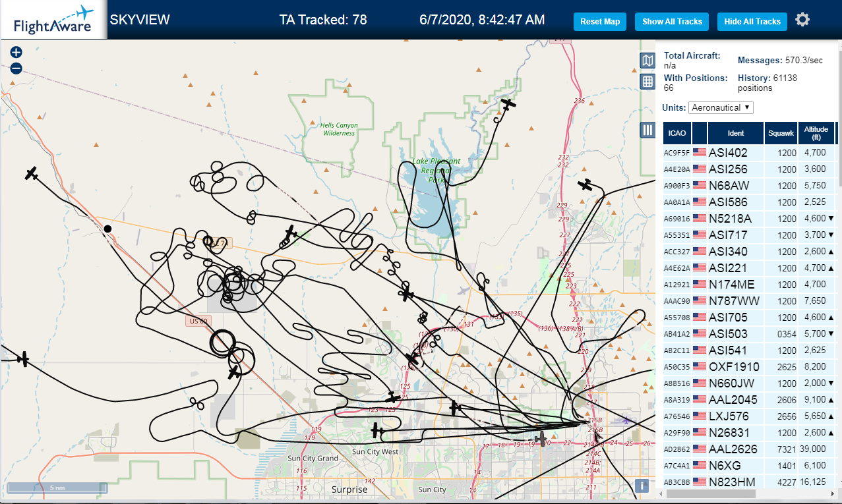Select aircraft N5218A in the list

(749, 219)
